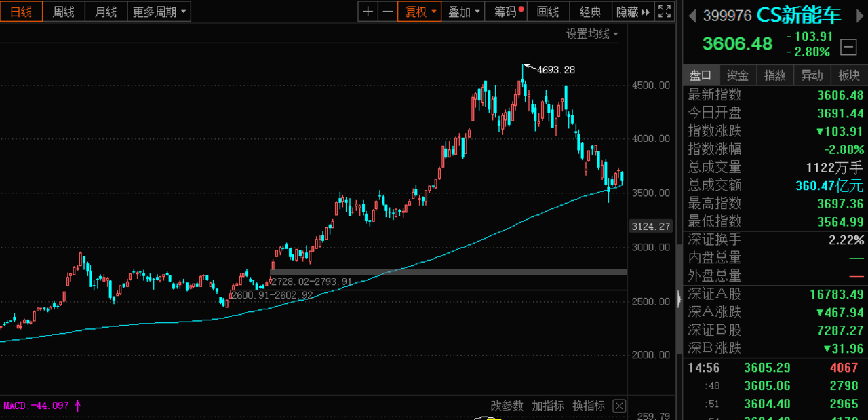Open the 盘口 tab
This screenshot has height=420, width=868.
(x=701, y=75)
